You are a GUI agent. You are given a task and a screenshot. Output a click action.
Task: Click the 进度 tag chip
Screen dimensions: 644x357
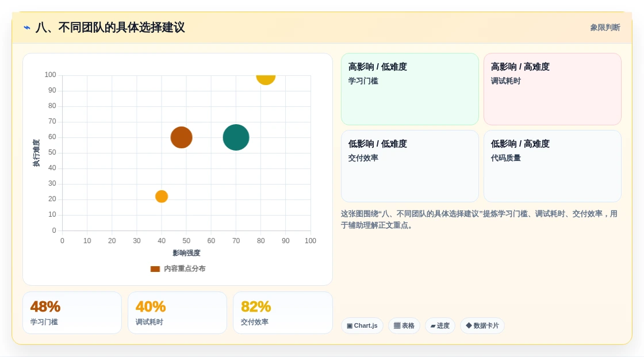click(440, 325)
